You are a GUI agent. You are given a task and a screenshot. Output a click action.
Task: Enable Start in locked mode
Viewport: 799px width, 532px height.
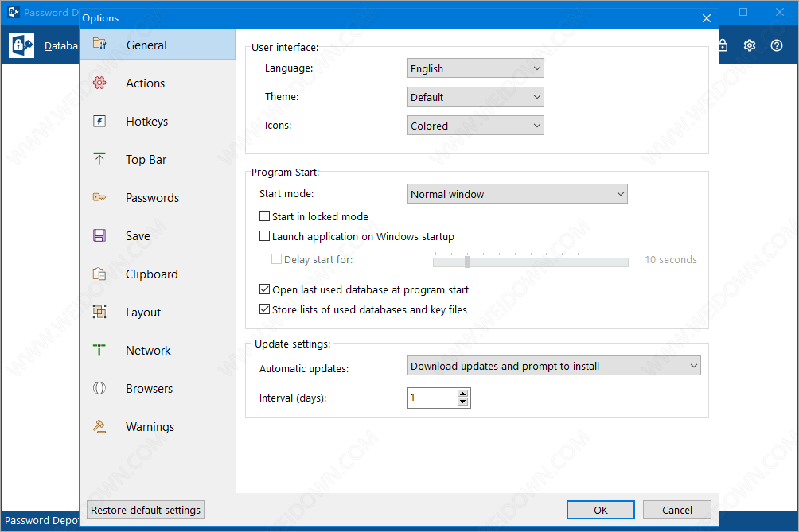(x=264, y=216)
